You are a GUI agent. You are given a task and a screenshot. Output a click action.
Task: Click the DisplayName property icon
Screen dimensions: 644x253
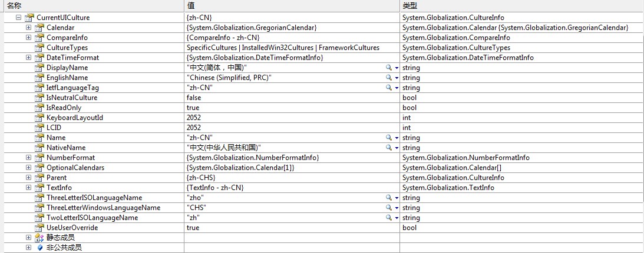click(39, 68)
